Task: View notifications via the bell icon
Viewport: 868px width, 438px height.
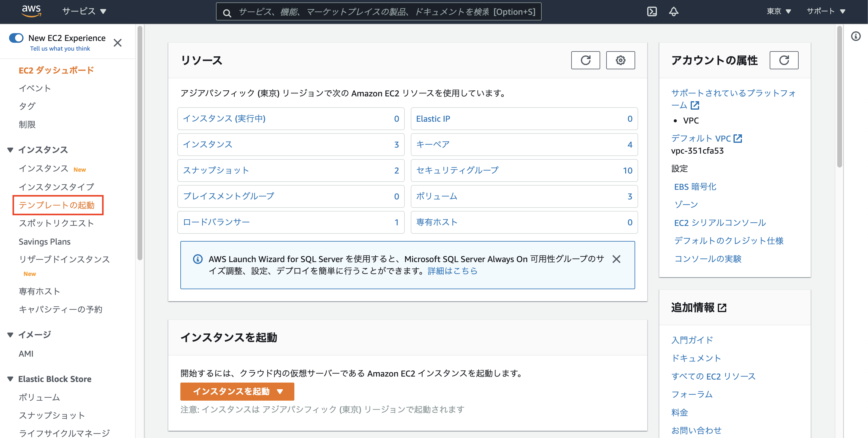Action: coord(673,11)
